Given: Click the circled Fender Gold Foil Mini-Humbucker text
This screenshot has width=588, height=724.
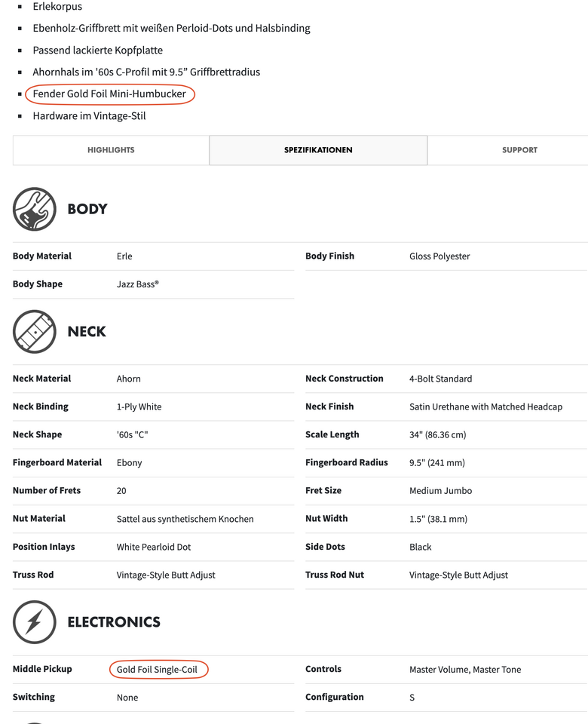Looking at the screenshot, I should coord(109,94).
